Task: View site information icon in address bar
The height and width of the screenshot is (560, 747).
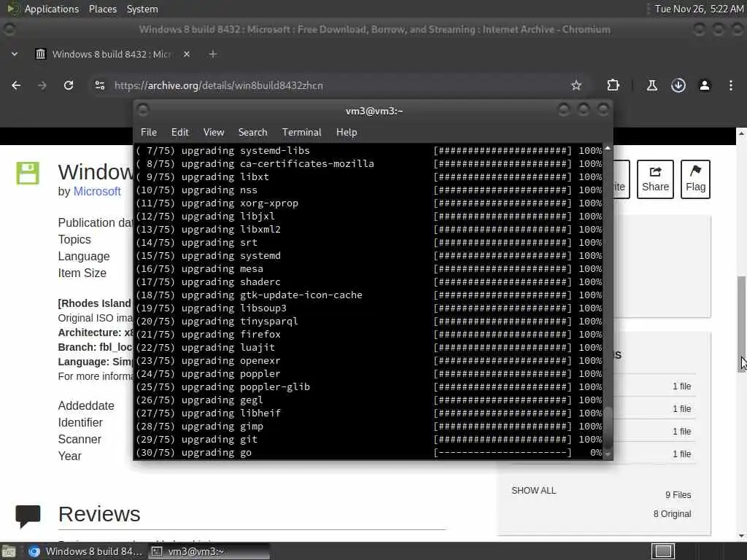Action: coord(99,85)
